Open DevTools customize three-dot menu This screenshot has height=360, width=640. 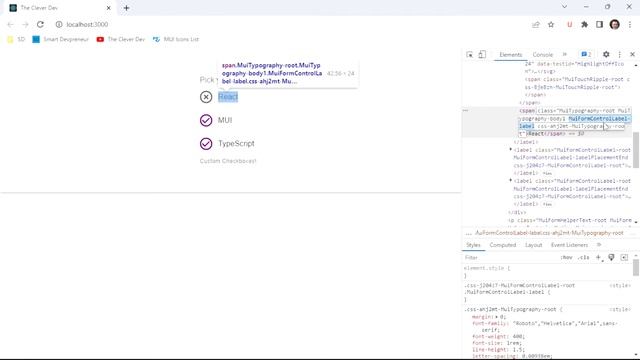tap(620, 54)
